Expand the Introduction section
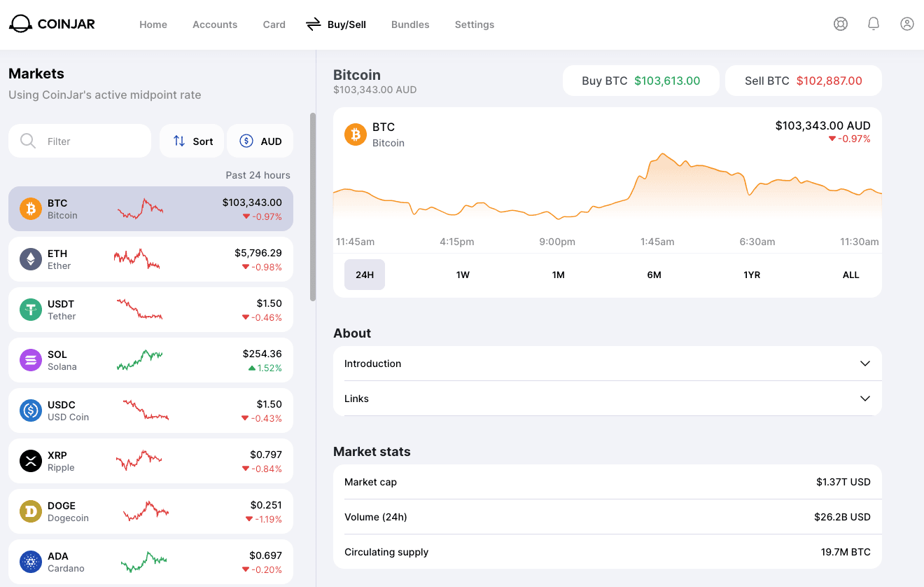 [x=607, y=364]
